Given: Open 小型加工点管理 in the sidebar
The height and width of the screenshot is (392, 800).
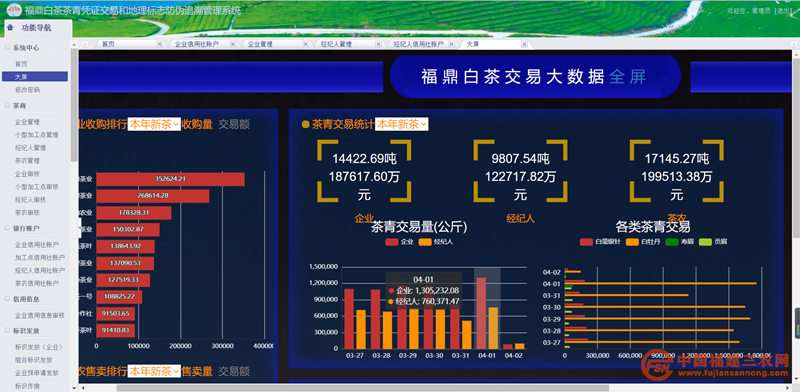Looking at the screenshot, I should 37,135.
